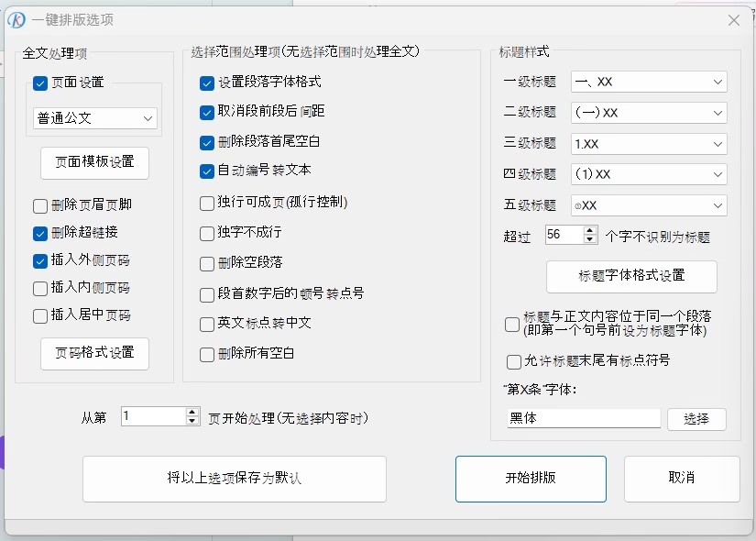The width and height of the screenshot is (756, 541).
Task: Check 允许标题末尾有标点符号
Action: coord(514,361)
